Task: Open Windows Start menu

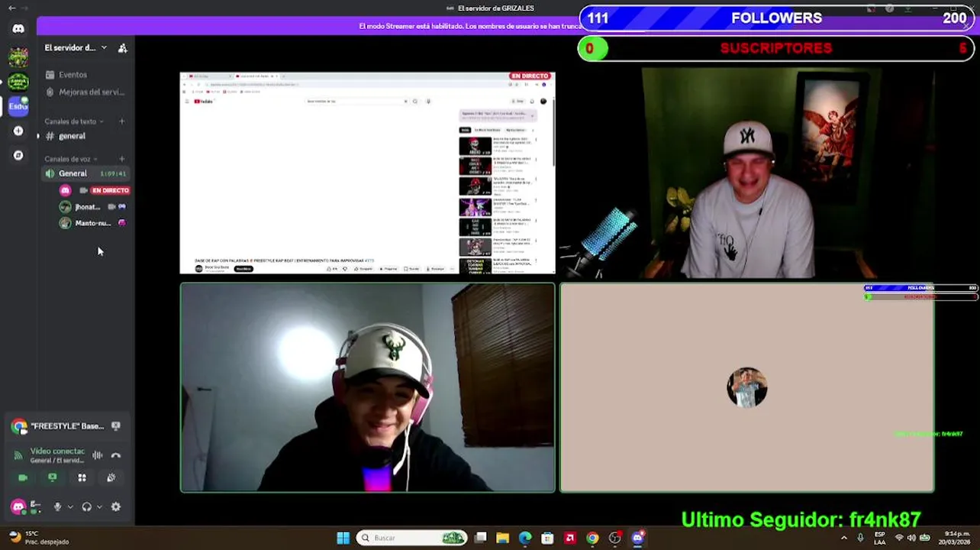Action: coord(343,538)
